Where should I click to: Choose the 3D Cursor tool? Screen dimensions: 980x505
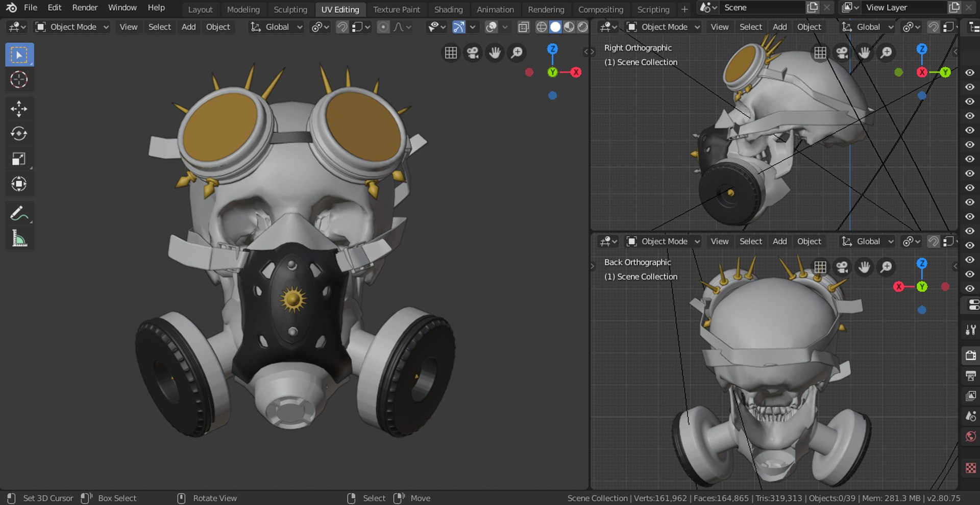pos(19,80)
